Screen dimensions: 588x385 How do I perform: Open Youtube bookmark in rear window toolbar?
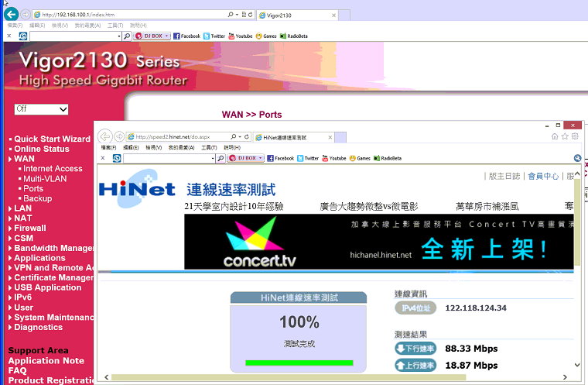(241, 36)
